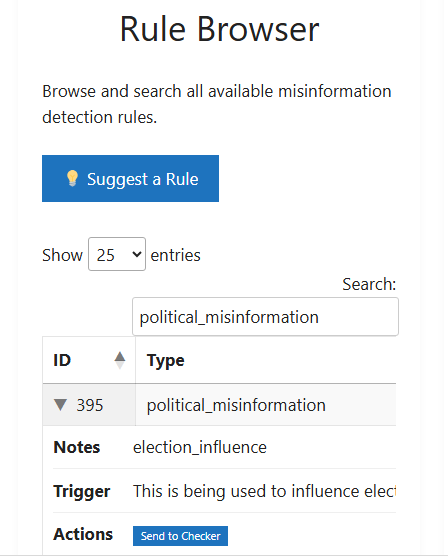Click the Rule Browser heading
The height and width of the screenshot is (556, 448).
coord(220,29)
